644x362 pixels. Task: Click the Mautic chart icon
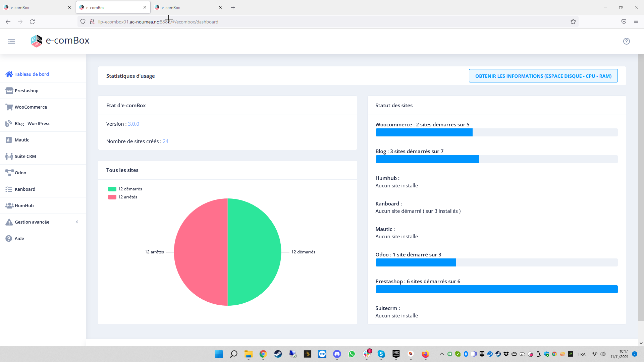tap(9, 140)
